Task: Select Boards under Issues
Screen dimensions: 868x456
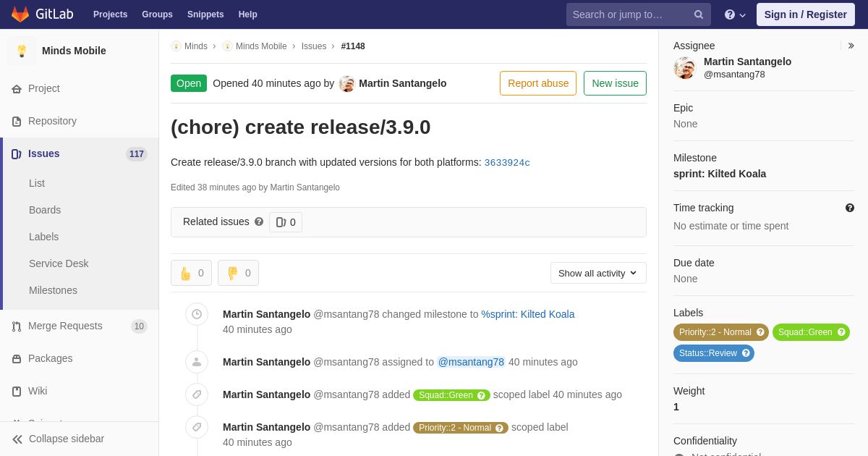Action: pos(45,210)
